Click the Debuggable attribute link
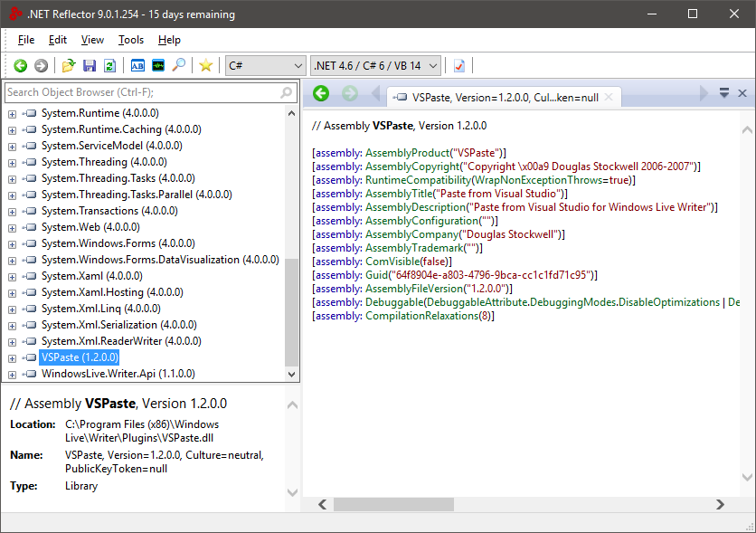 [394, 302]
